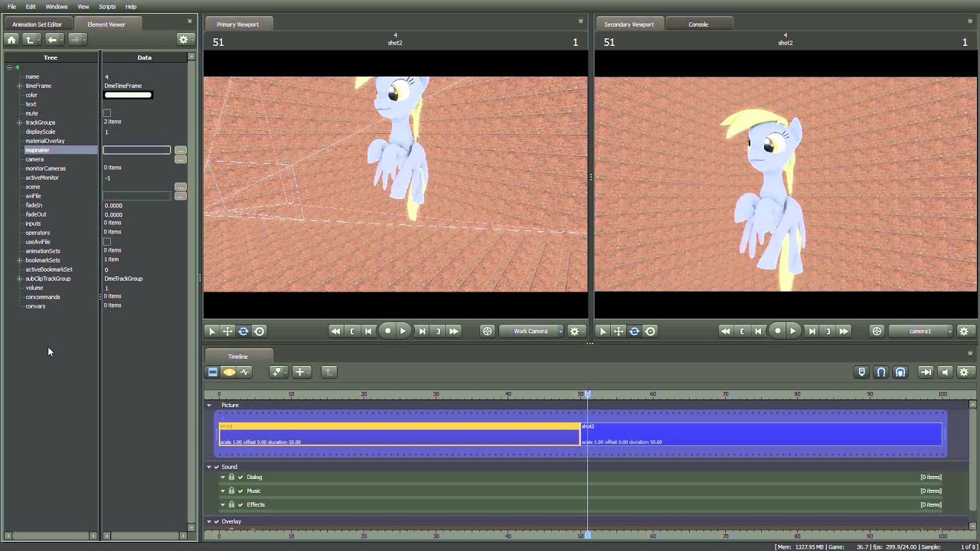Jump to last frame in Primary Viewport
Screen dimensions: 980x551
pyautogui.click(x=454, y=331)
